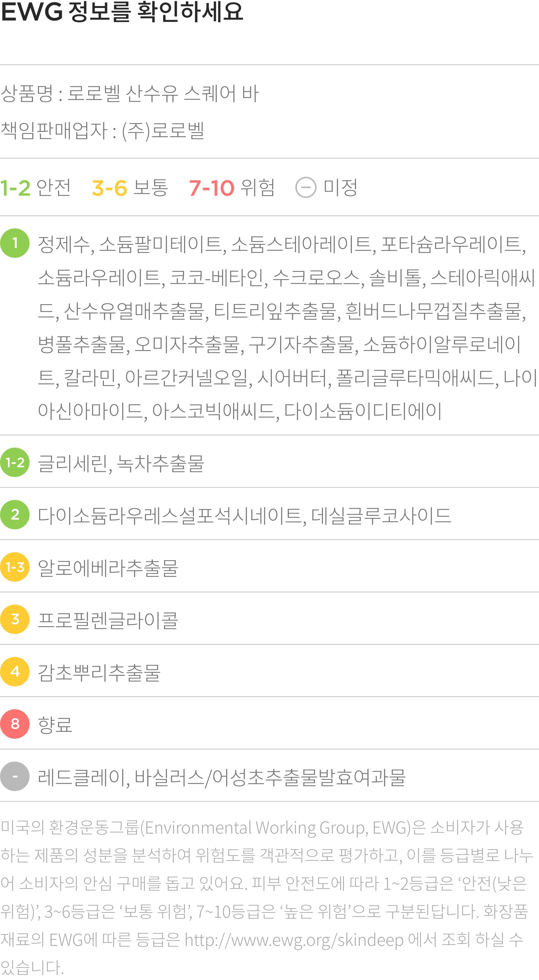Click the 미정 circle icon in legend

[x=306, y=188]
